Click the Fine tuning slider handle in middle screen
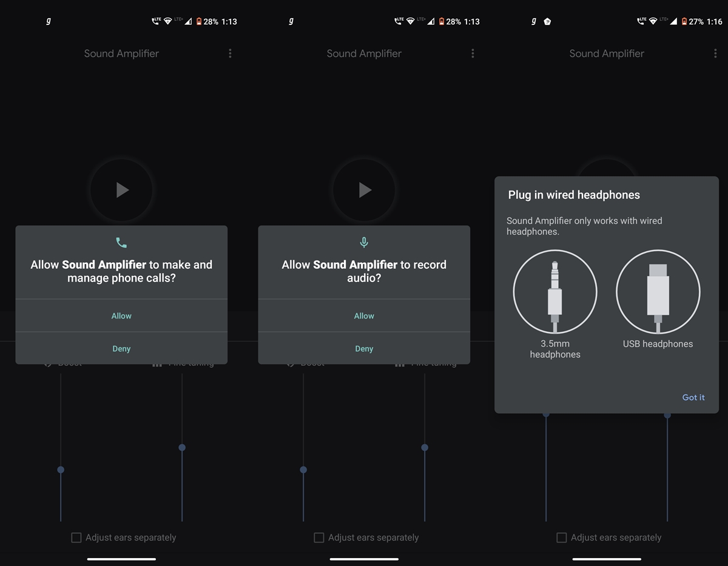 pyautogui.click(x=425, y=448)
